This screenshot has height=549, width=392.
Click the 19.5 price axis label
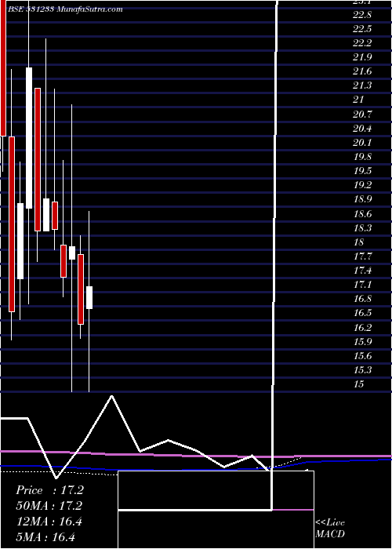point(362,171)
